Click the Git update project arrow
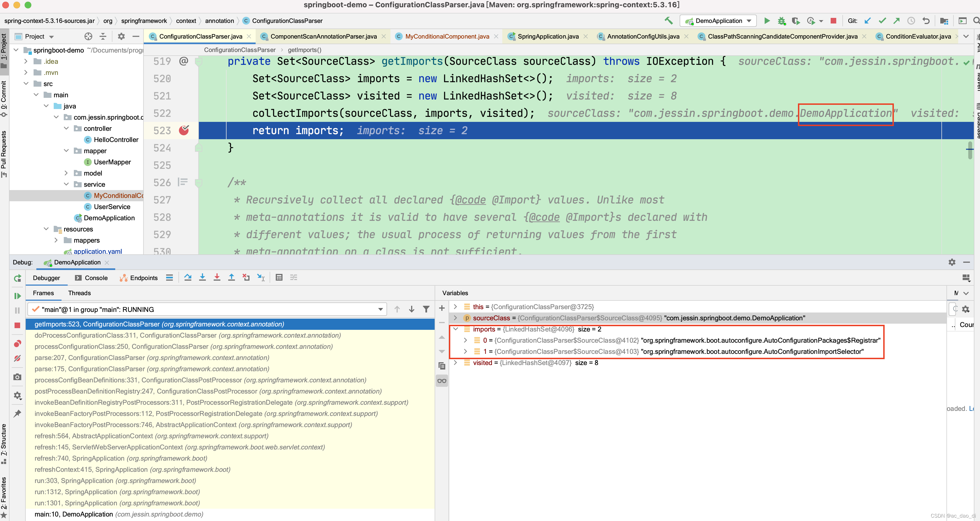 pyautogui.click(x=867, y=20)
